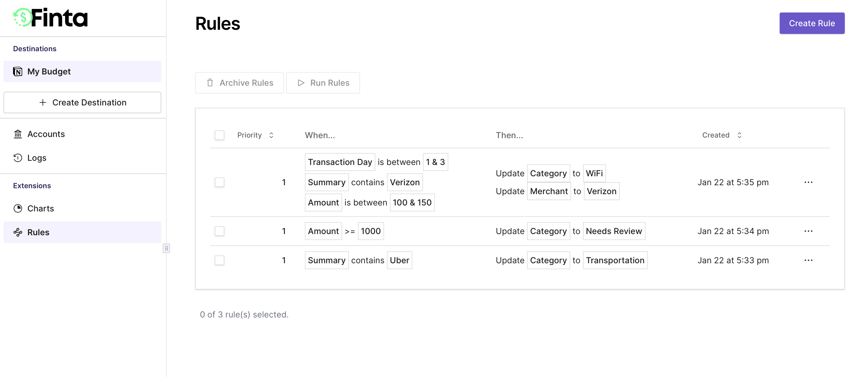Click the sidebar resize handle

(x=166, y=249)
